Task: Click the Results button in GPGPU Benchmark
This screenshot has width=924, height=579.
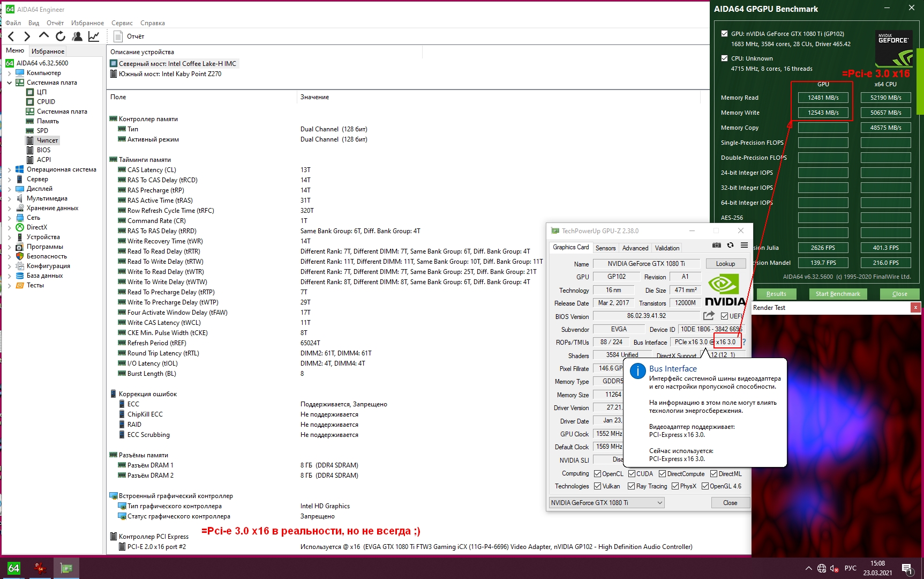Action: click(x=776, y=294)
